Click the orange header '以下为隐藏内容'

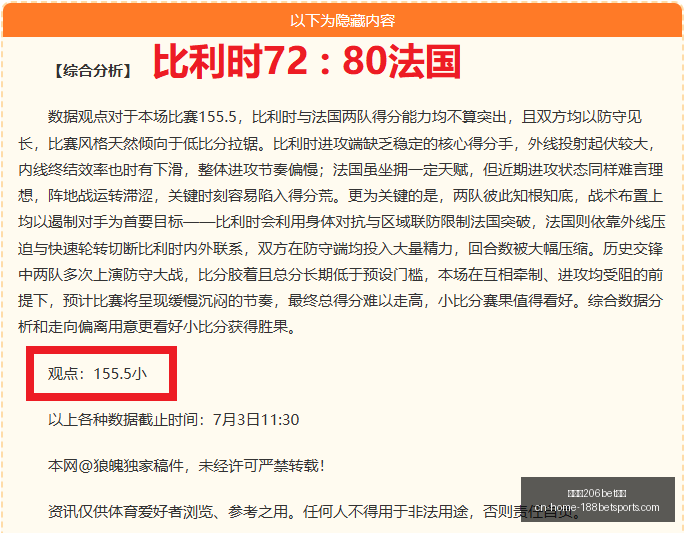point(343,21)
